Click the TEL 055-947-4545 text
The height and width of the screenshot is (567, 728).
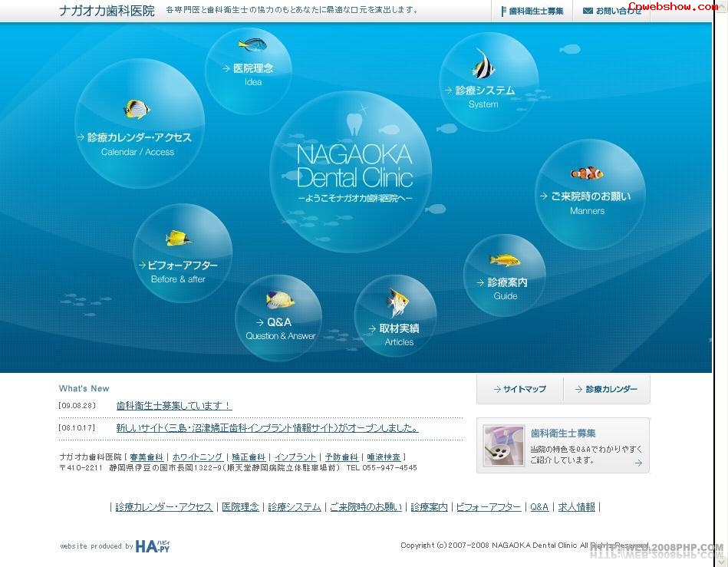[381, 467]
